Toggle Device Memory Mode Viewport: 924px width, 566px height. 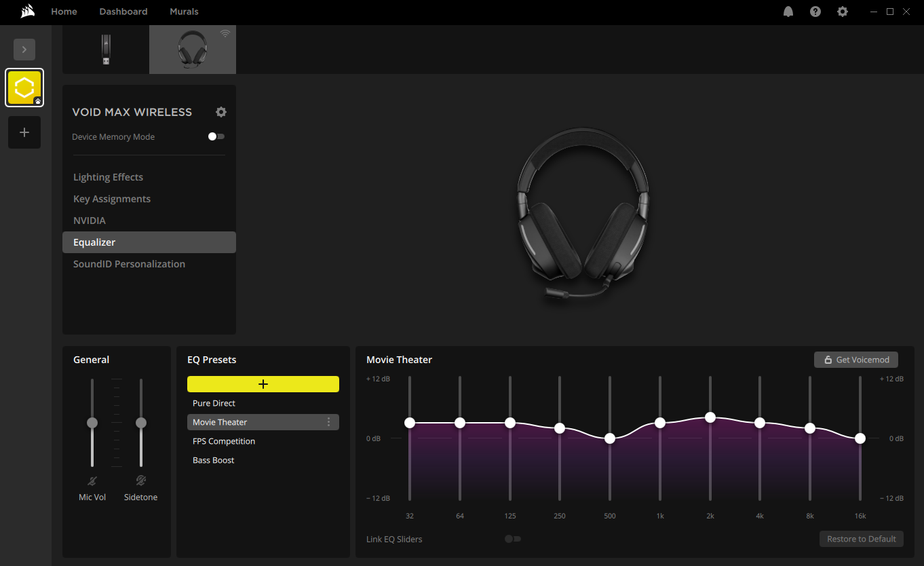pos(216,136)
